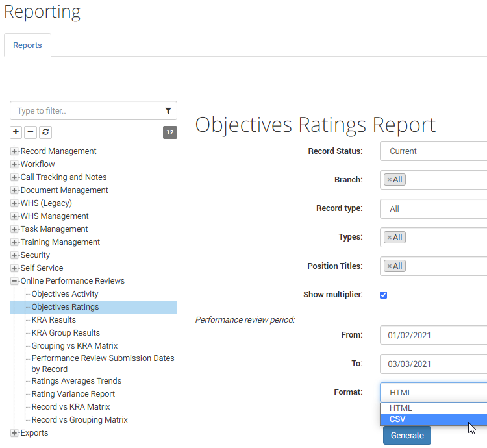
Task: Collapse the Online Performance Reviews node
Action: pyautogui.click(x=14, y=281)
